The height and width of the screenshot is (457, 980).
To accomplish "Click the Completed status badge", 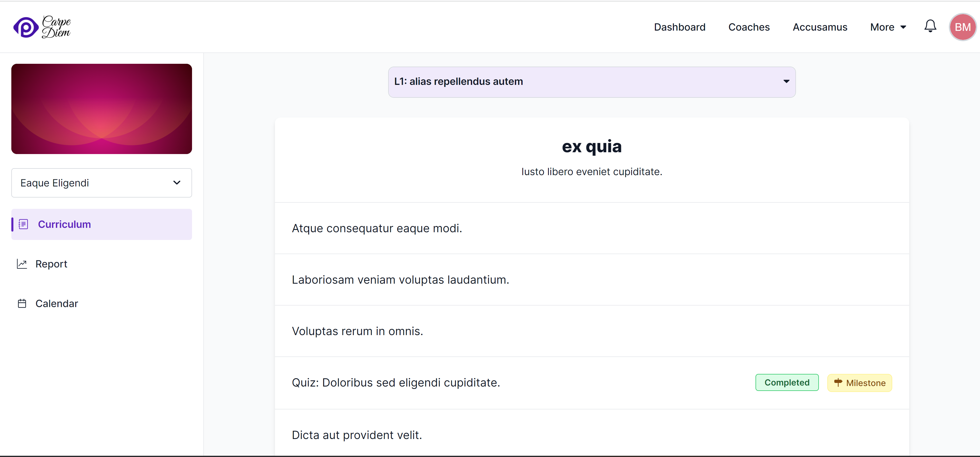I will coord(787,382).
